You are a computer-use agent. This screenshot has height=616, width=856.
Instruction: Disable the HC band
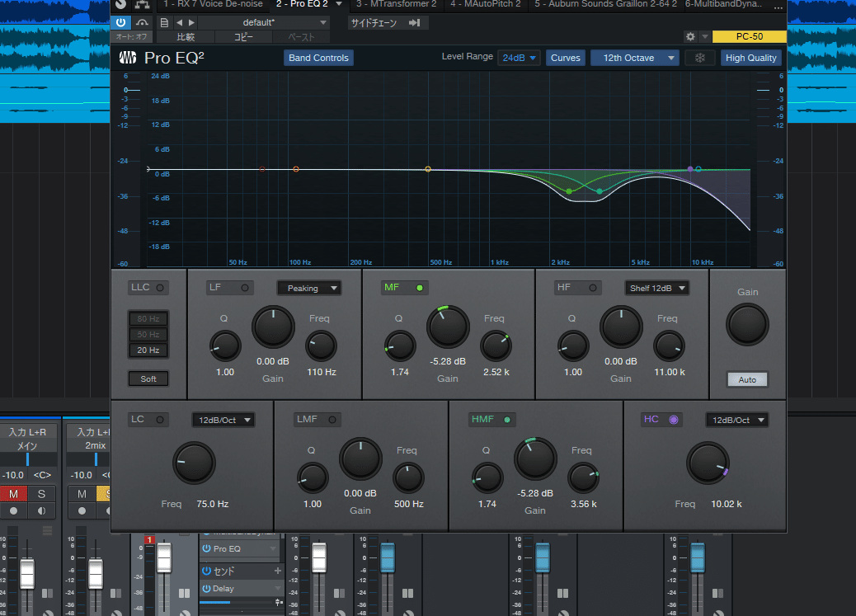(x=674, y=420)
